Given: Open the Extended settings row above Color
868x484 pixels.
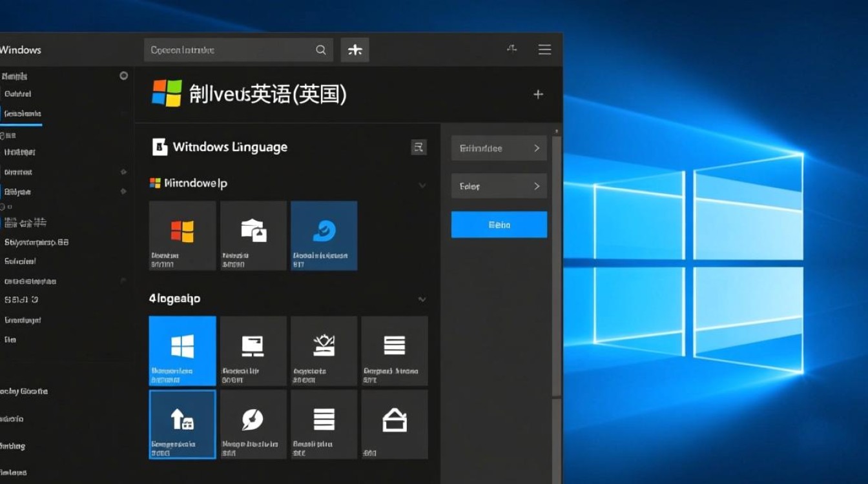Looking at the screenshot, I should pos(499,148).
